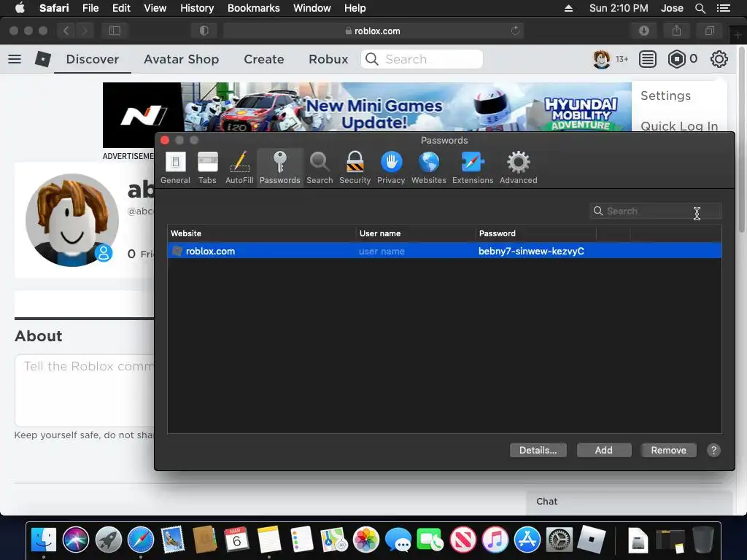Go to the Discover tab on Roblox
Viewport: 747px width, 560px height.
pos(93,59)
